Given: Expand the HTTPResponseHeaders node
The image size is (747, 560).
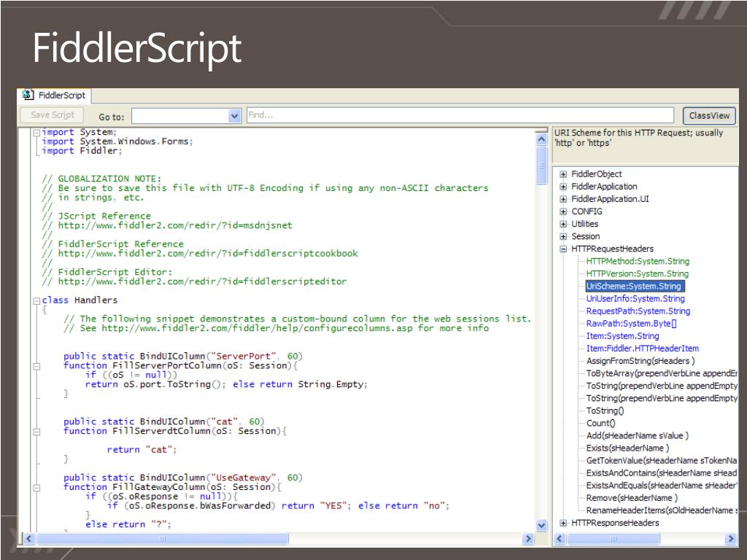Looking at the screenshot, I should coord(563,523).
